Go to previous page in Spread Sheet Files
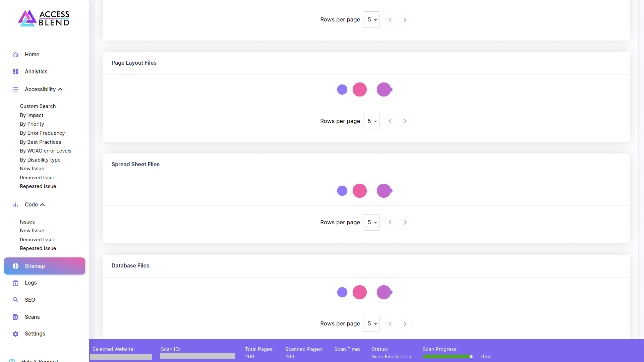 tap(390, 223)
